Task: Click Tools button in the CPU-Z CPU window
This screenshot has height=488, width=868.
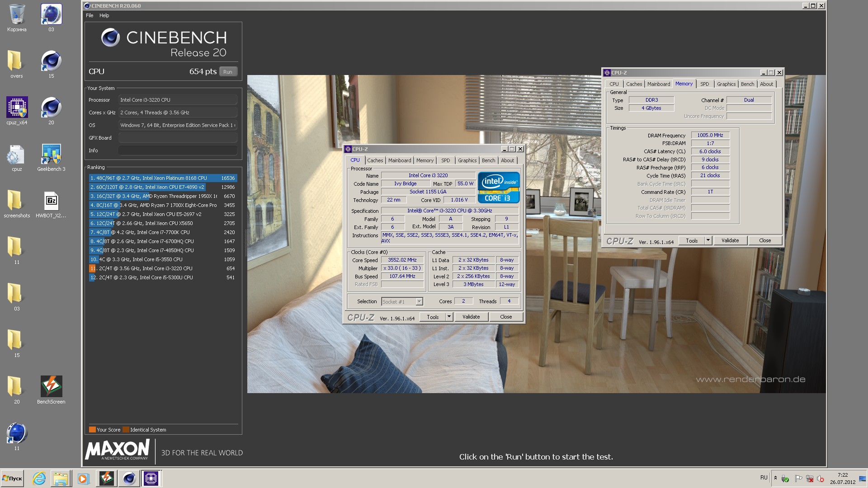Action: [433, 317]
